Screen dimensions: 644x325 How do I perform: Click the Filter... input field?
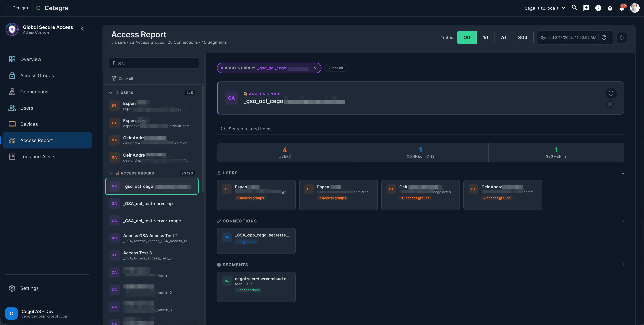click(154, 63)
